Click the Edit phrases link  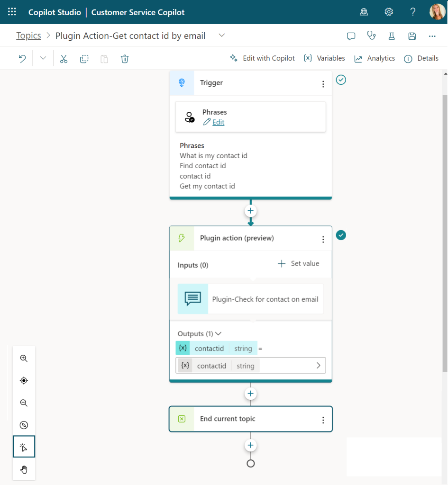pos(218,122)
